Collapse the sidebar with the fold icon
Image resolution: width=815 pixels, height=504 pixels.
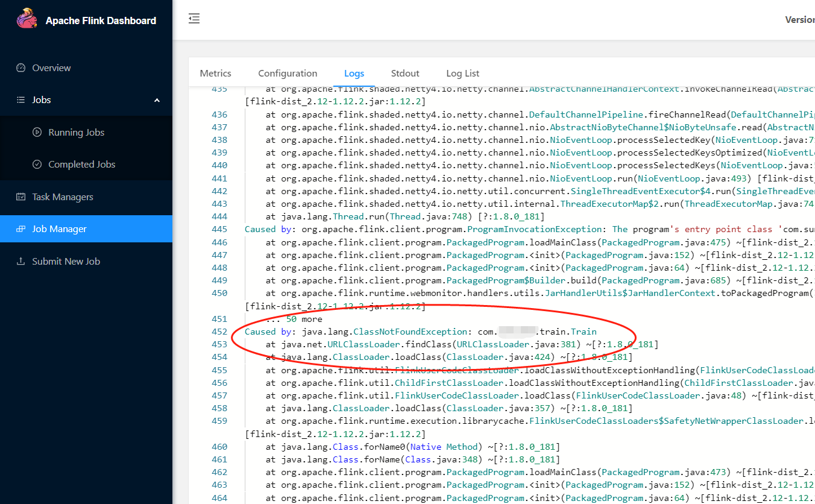coord(194,19)
